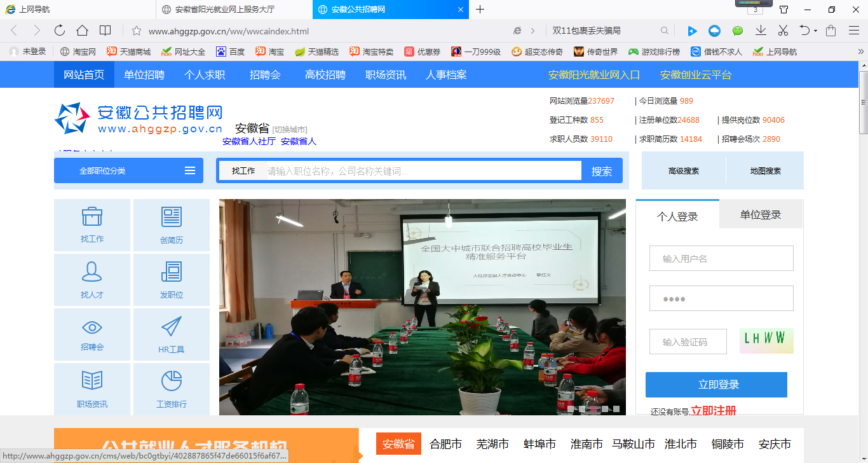The height and width of the screenshot is (463, 868).
Task: Expand the bookmarks bar overflow chevron
Action: click(861, 52)
